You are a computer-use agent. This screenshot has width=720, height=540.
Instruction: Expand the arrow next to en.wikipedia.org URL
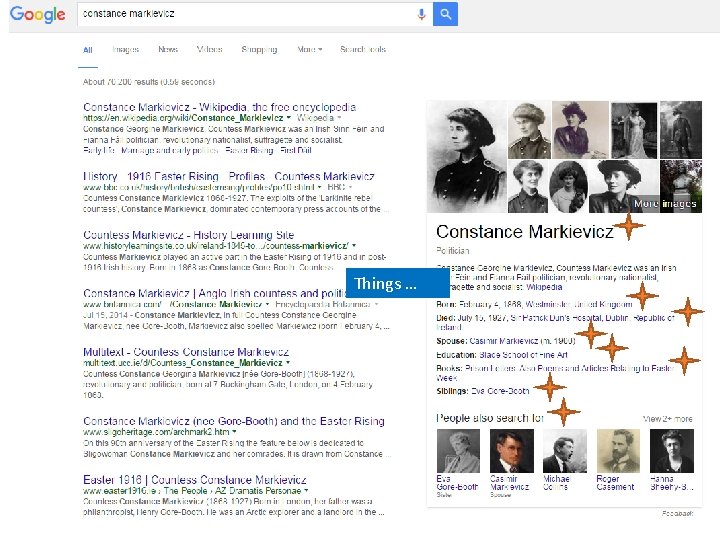[288, 118]
